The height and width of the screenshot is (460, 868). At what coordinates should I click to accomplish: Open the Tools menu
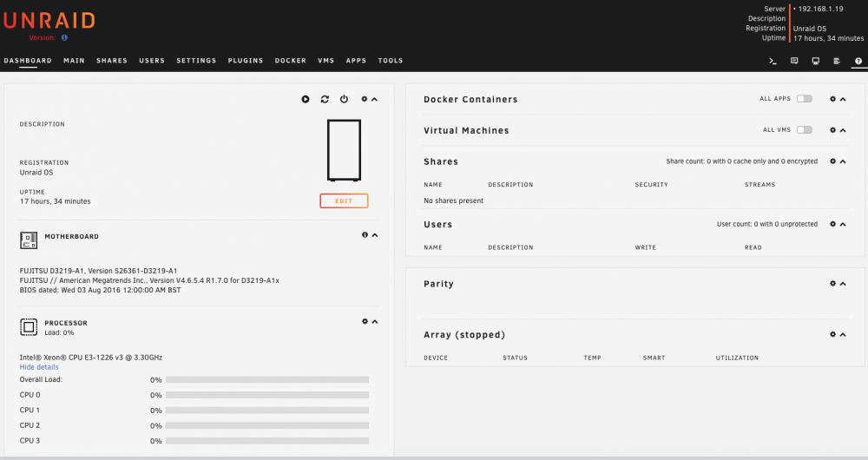click(391, 61)
